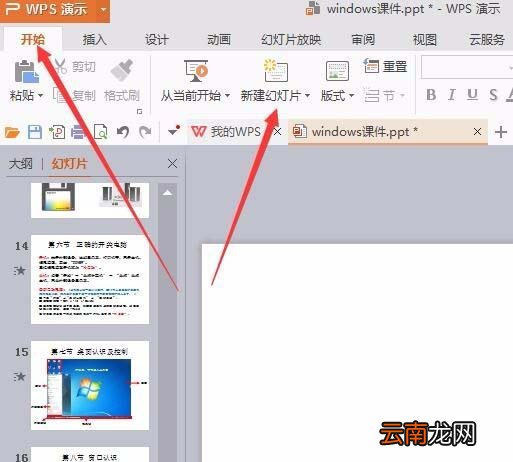Image resolution: width=513 pixels, height=462 pixels.
Task: Click the New Slide (新建幻灯片) icon
Action: pos(275,71)
